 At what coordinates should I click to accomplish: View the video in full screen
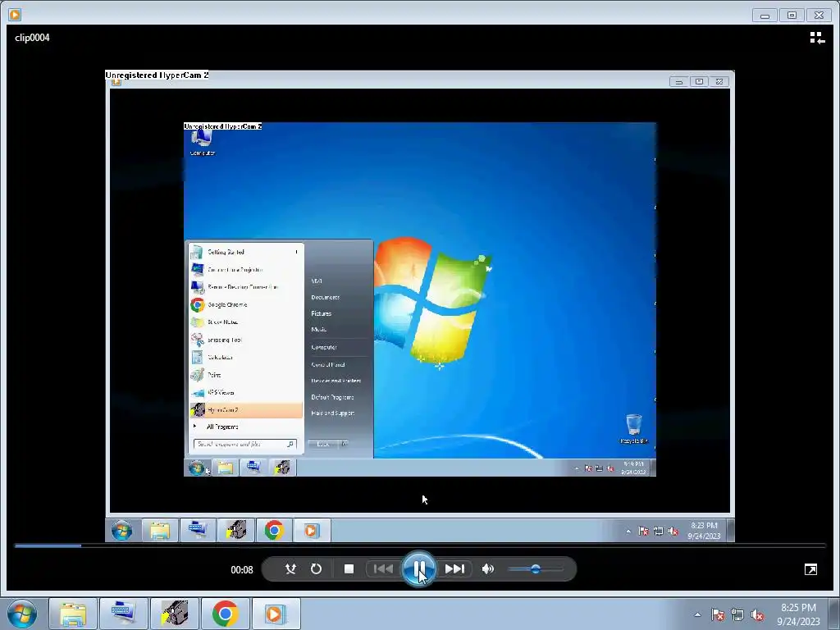point(810,569)
